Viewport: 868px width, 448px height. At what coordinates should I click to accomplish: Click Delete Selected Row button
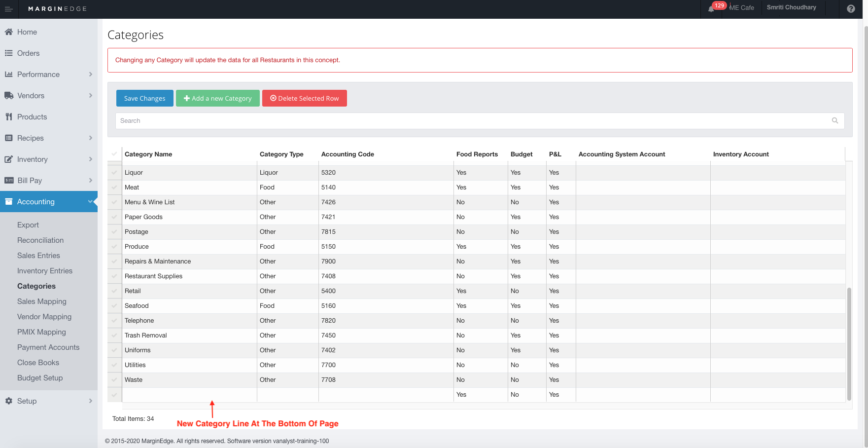pyautogui.click(x=305, y=98)
